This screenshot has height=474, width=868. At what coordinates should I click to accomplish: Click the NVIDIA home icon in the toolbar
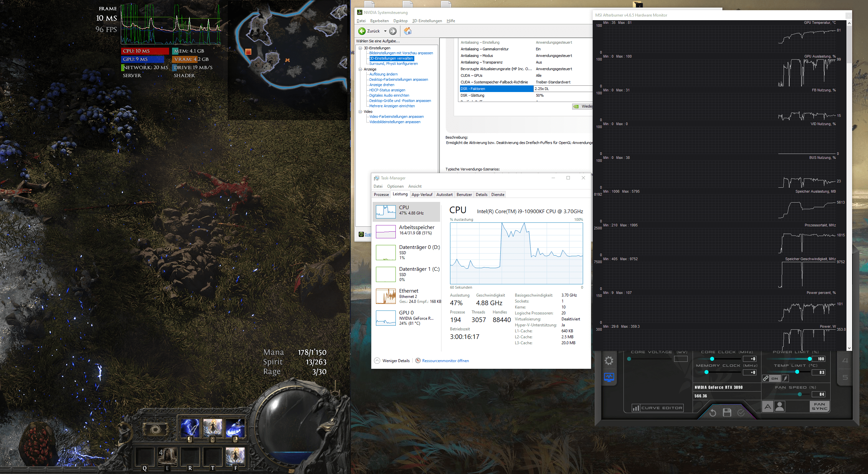tap(407, 31)
